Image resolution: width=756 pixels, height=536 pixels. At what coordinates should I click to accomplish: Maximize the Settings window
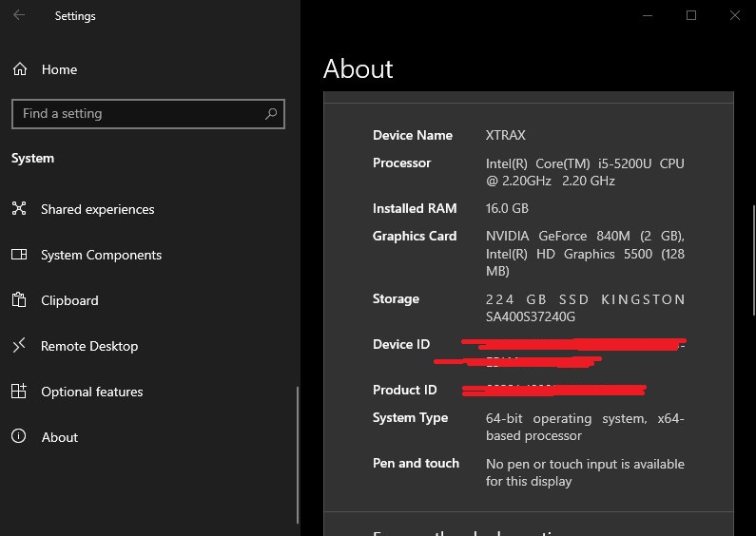pos(691,16)
